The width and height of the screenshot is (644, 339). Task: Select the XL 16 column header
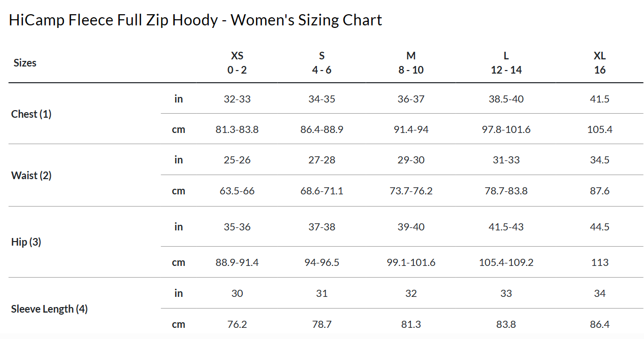pyautogui.click(x=600, y=63)
